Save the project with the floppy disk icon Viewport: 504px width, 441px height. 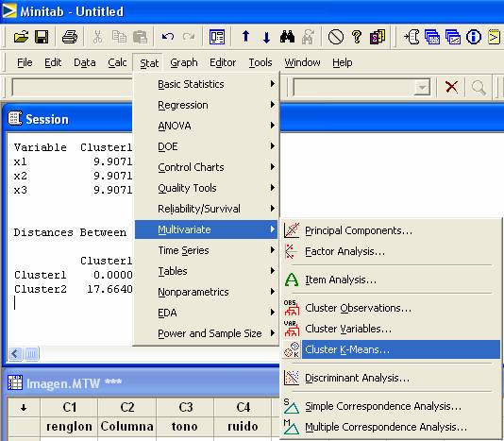(x=42, y=37)
